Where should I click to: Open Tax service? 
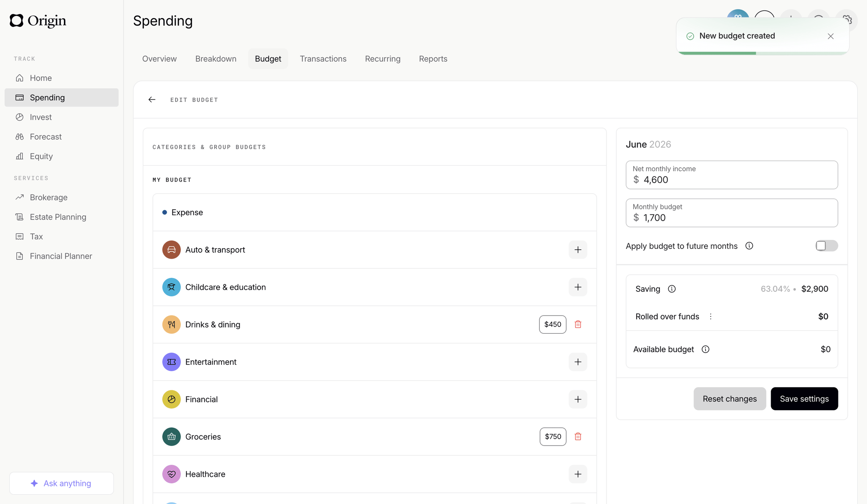pos(61,236)
